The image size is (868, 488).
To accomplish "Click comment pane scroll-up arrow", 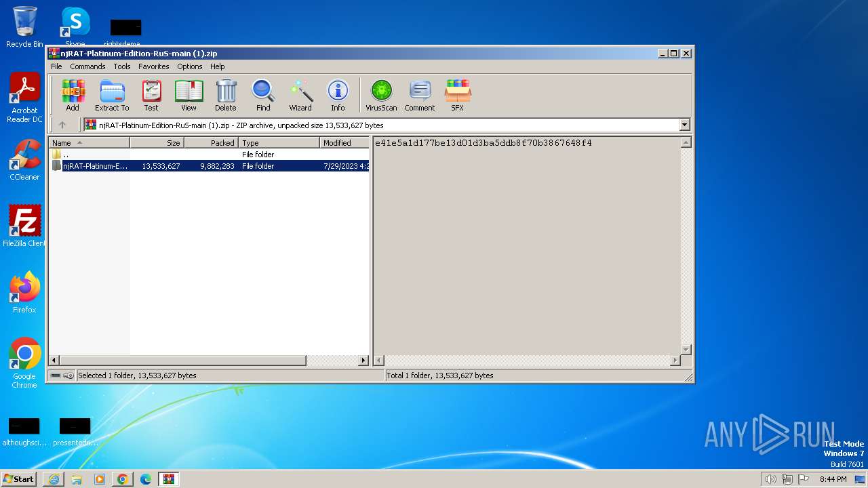I will pyautogui.click(x=686, y=143).
